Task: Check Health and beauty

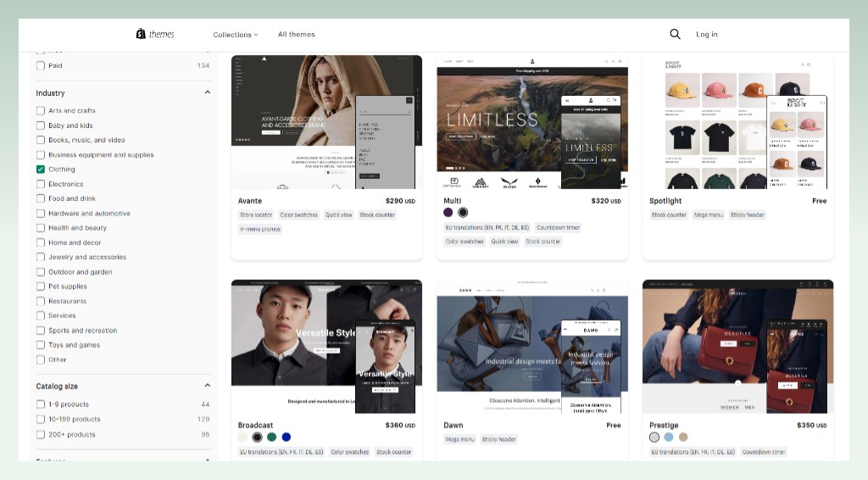Action: click(41, 227)
